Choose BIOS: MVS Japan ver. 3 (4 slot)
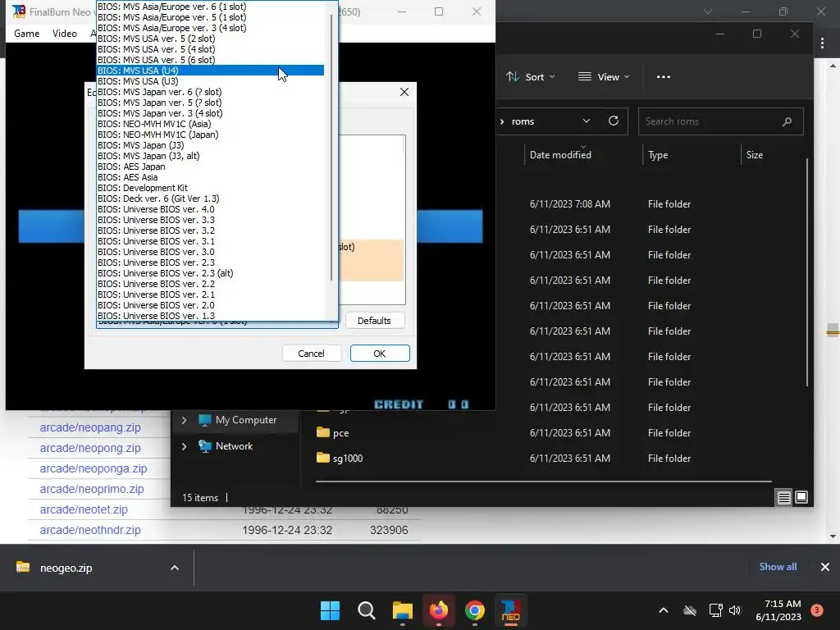The image size is (840, 630). coord(210,113)
